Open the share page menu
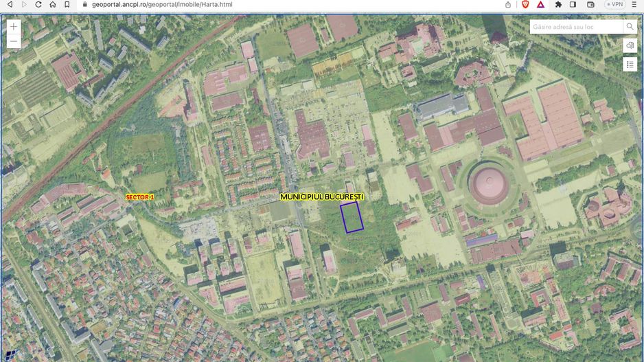 point(508,4)
